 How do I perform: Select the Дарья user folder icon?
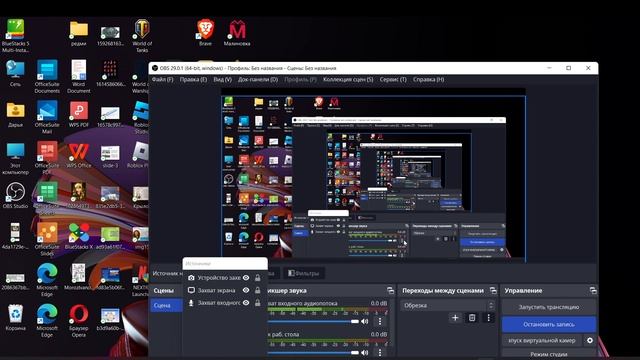point(16,115)
